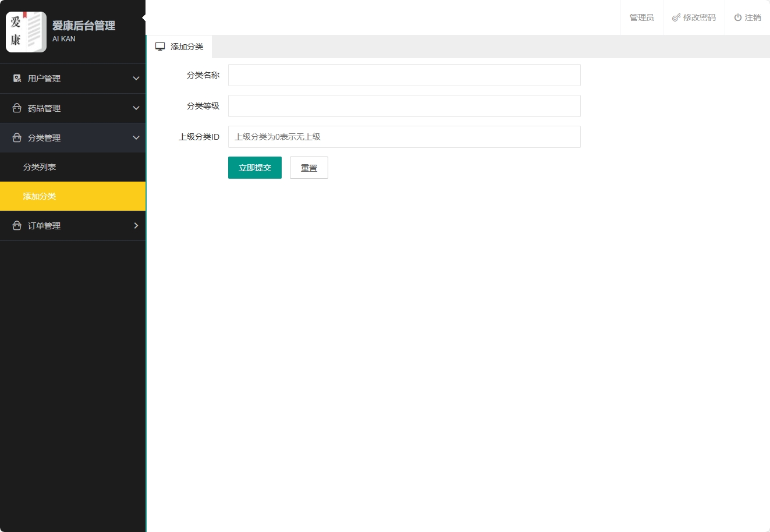Expand the 订单管理 arrow
Image resolution: width=770 pixels, height=532 pixels.
click(136, 225)
